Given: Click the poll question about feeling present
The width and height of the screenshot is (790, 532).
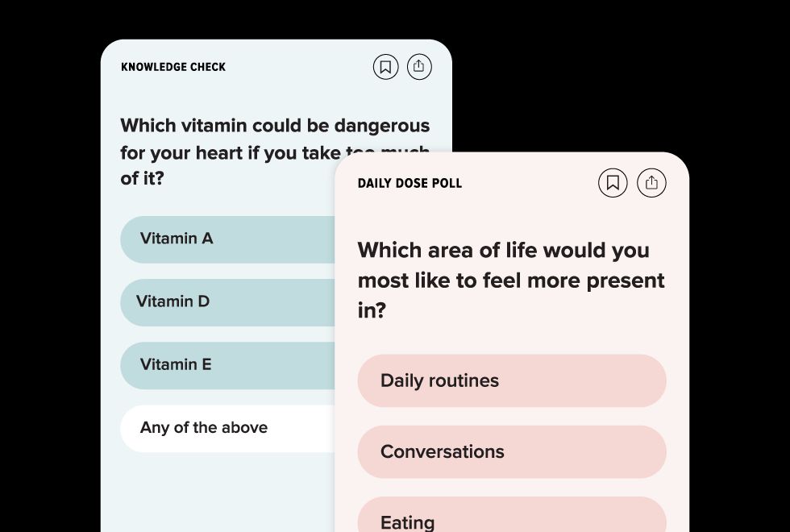Looking at the screenshot, I should [x=511, y=281].
